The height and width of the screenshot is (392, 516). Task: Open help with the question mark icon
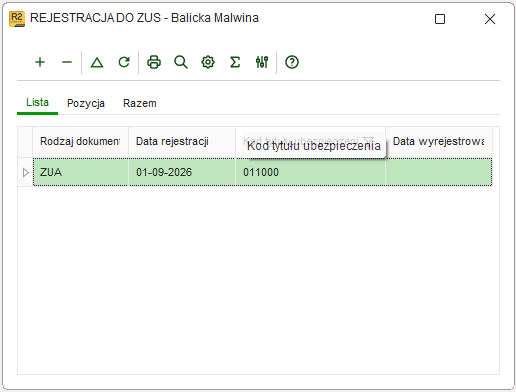coord(292,62)
